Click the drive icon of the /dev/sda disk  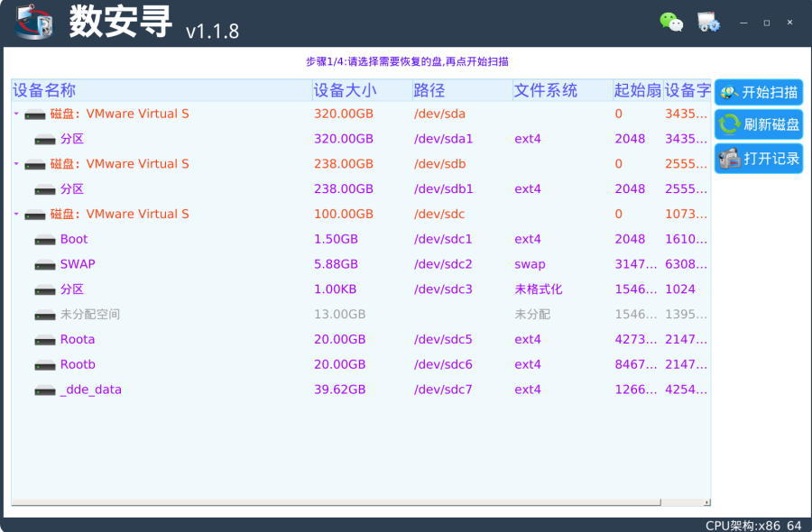(x=35, y=115)
